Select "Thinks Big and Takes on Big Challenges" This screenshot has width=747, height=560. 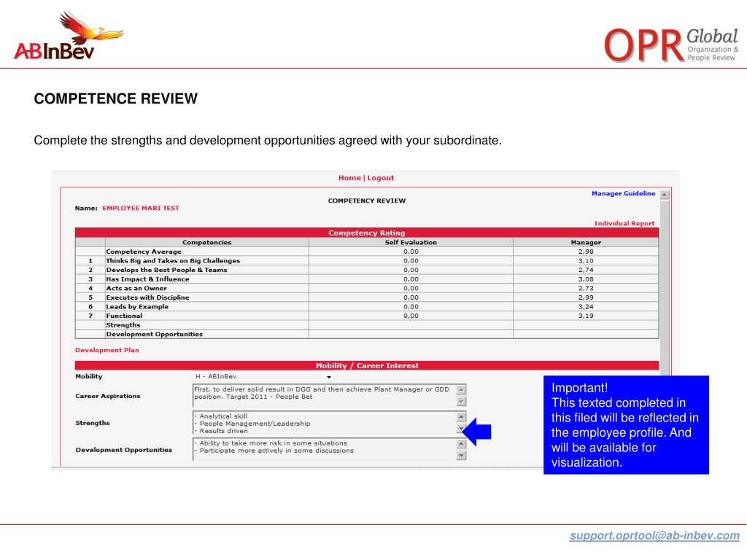173,261
